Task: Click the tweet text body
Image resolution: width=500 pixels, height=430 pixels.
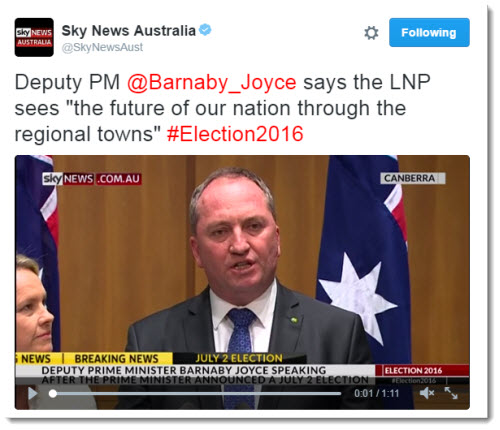Action: coord(222,108)
